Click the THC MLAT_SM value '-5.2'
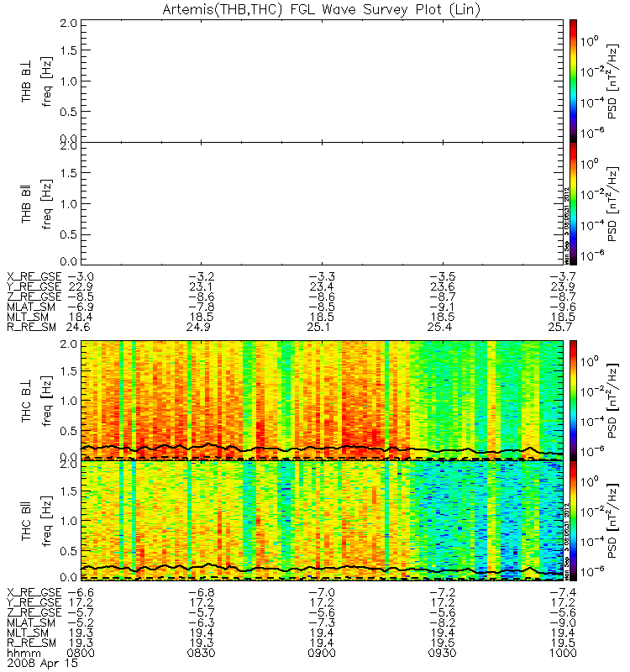Image resolution: width=630 pixels, height=672 pixels. (x=81, y=622)
